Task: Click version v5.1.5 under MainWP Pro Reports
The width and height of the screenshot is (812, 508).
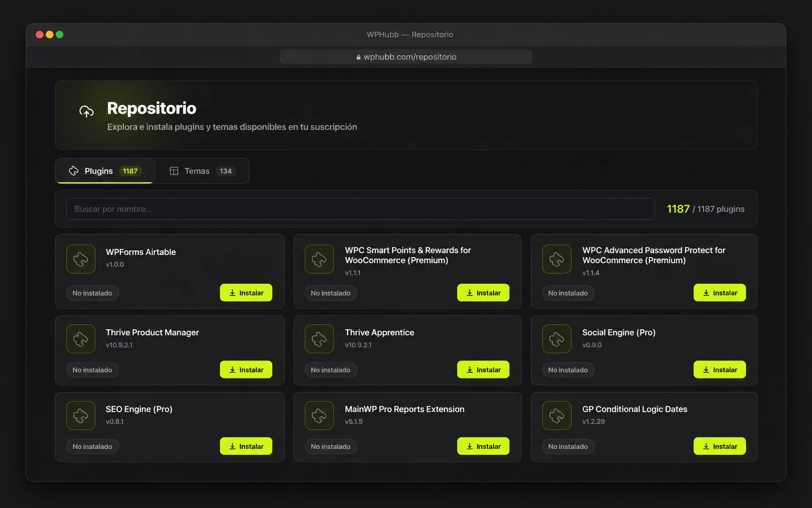Action: [354, 421]
